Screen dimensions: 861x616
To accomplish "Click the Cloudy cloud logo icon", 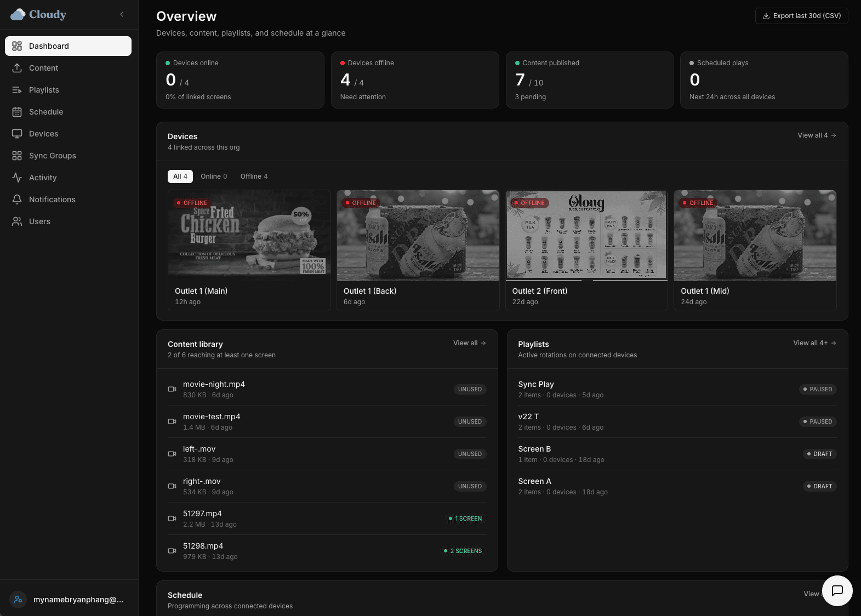I will [18, 14].
